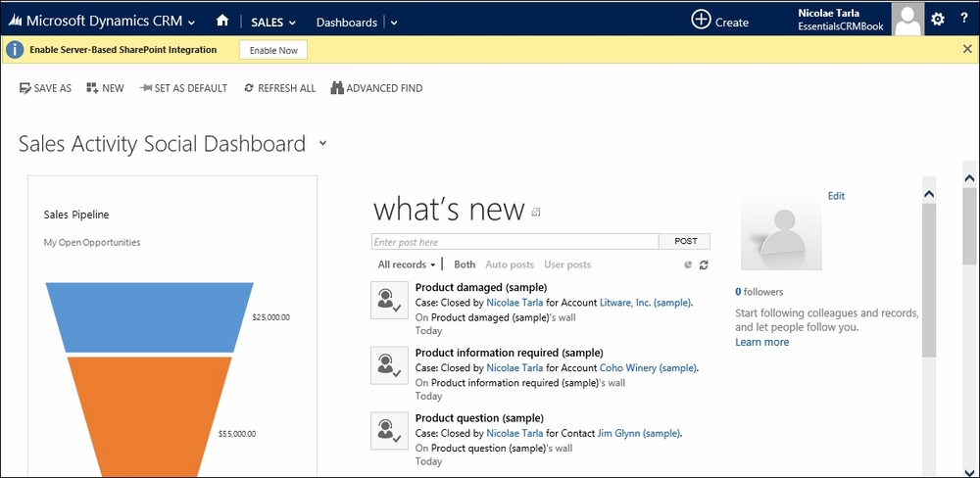
Task: Go to the Home icon
Action: point(222,21)
